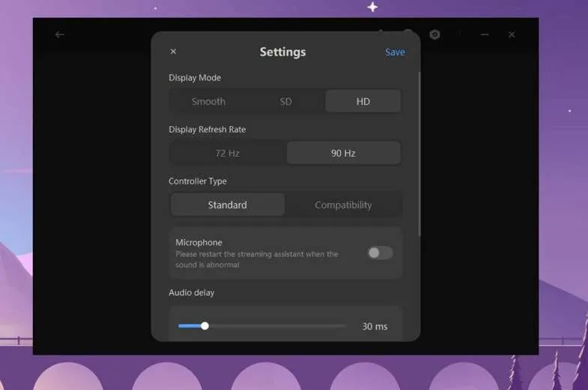Click the 30 ms audio delay value

tap(375, 326)
